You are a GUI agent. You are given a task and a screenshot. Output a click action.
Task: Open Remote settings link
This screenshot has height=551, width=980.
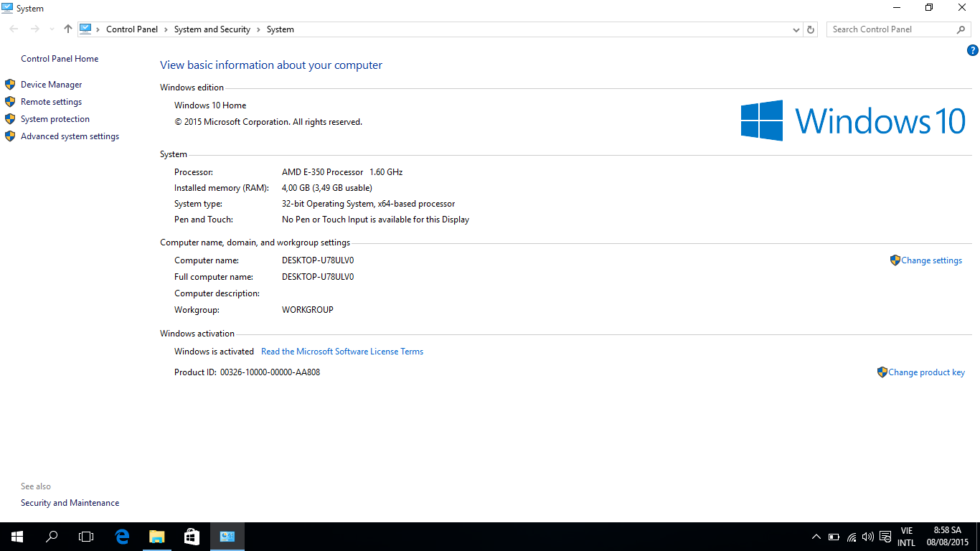coord(51,102)
